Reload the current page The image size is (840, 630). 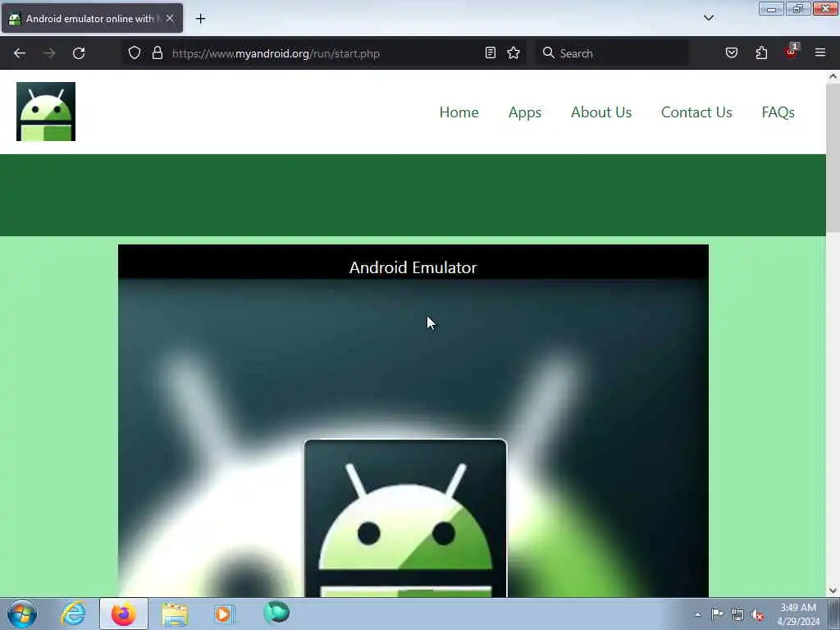(79, 53)
